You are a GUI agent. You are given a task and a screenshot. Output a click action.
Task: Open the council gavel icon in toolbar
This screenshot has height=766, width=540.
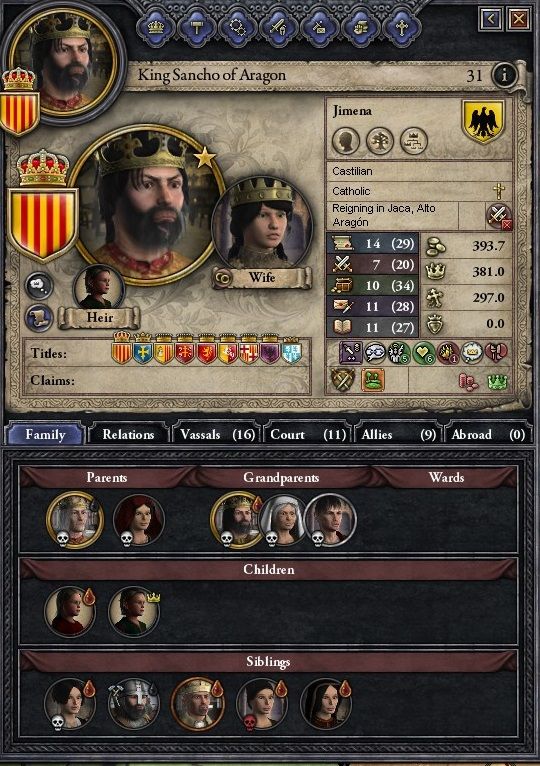point(196,27)
